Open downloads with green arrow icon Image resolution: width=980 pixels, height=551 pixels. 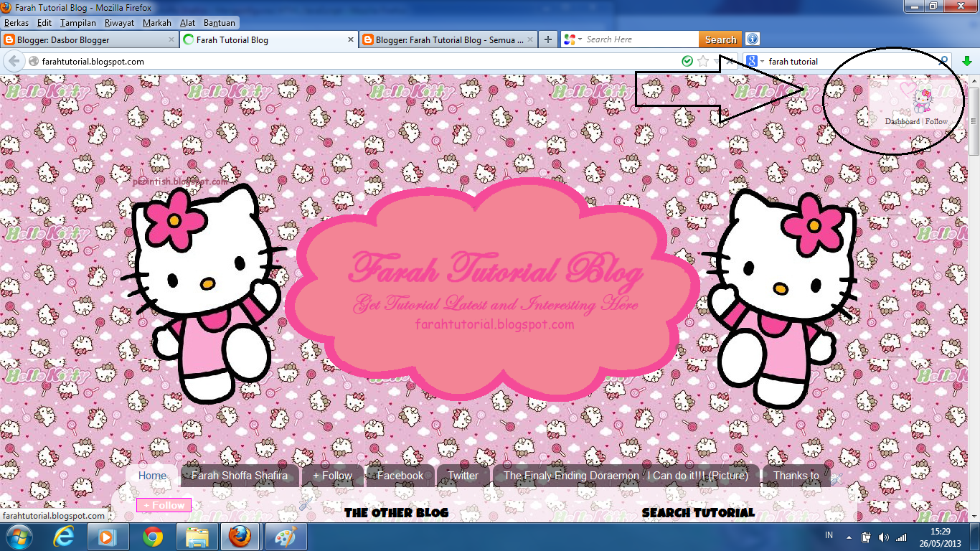(967, 62)
